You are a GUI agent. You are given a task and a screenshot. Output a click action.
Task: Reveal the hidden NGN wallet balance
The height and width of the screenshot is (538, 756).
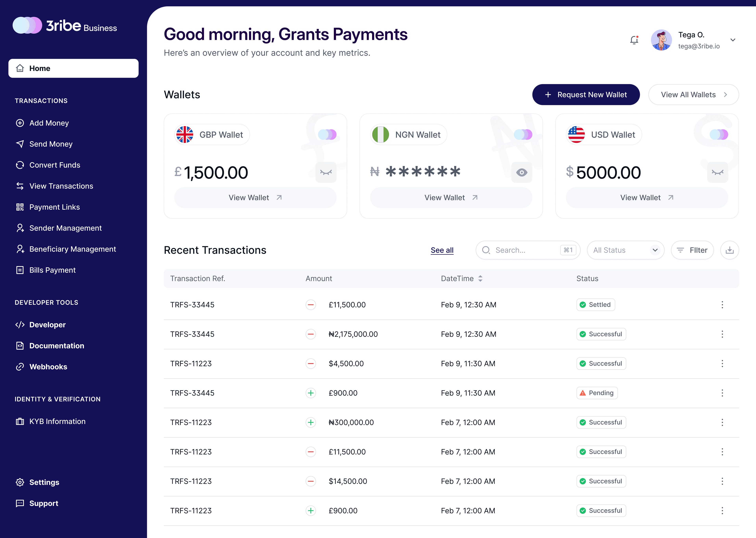tap(522, 172)
